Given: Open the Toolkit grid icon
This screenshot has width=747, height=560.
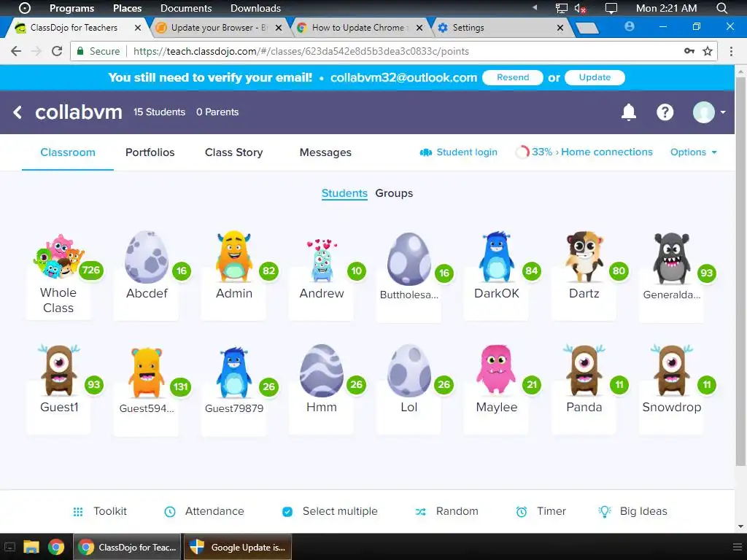Looking at the screenshot, I should [78, 512].
